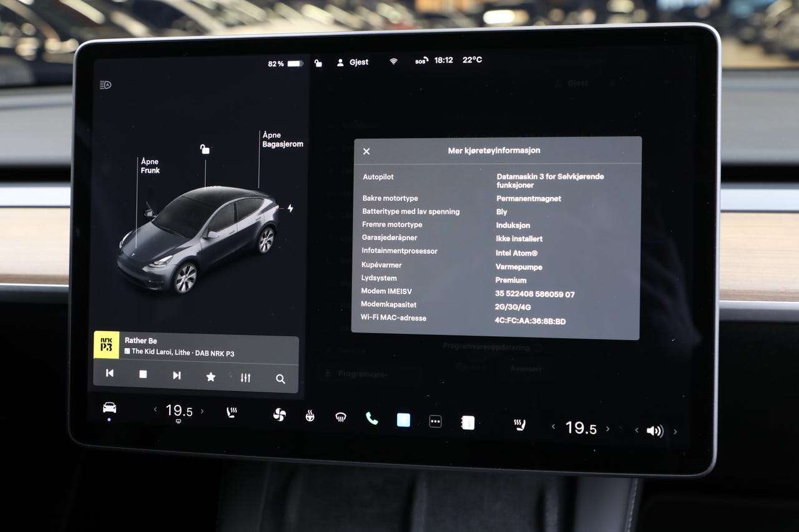Screen dimensions: 799x532
Task: Tap the unlocked padlock in the status bar
Action: [x=318, y=63]
